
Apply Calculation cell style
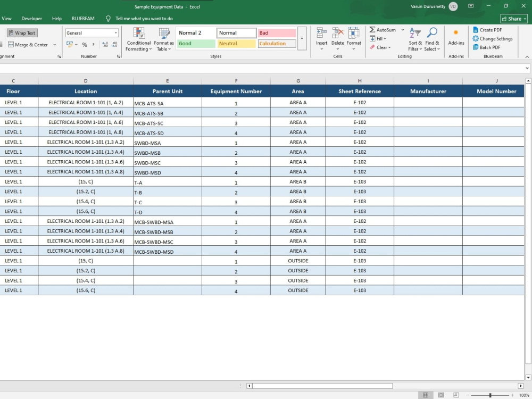point(277,44)
